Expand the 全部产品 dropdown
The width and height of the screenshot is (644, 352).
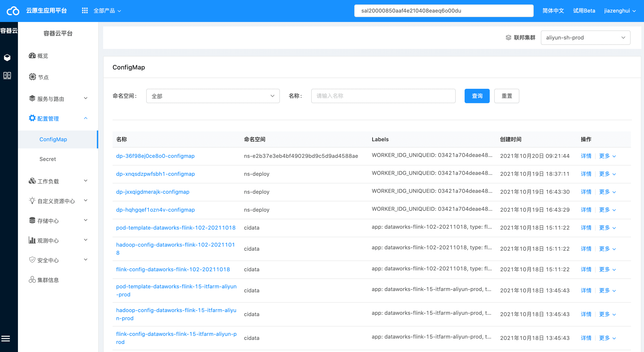click(107, 11)
